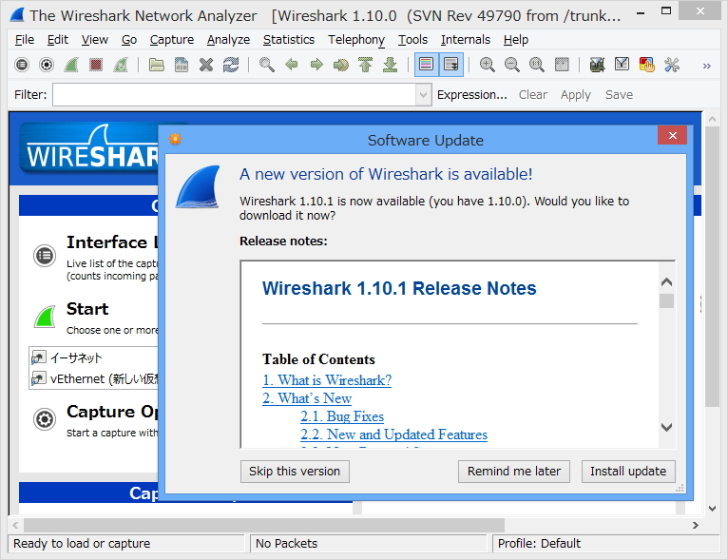Open the "2. What's New" release notes link
The image size is (728, 560).
[307, 398]
